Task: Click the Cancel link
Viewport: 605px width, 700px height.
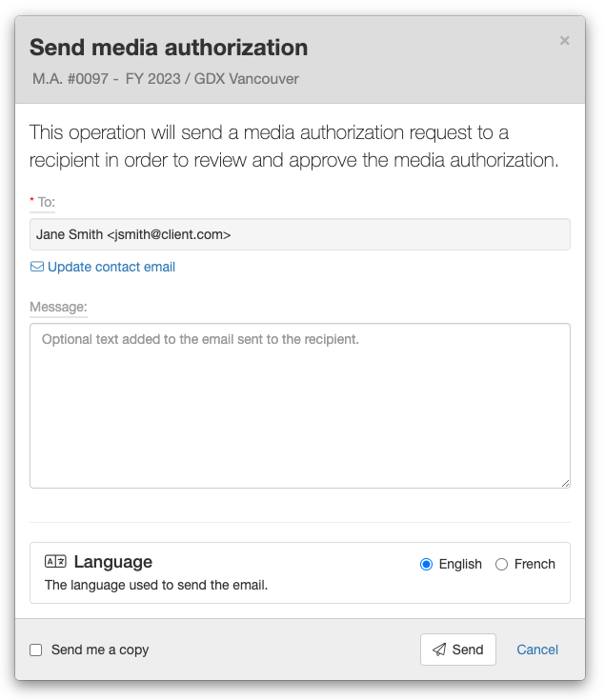Action: [537, 650]
